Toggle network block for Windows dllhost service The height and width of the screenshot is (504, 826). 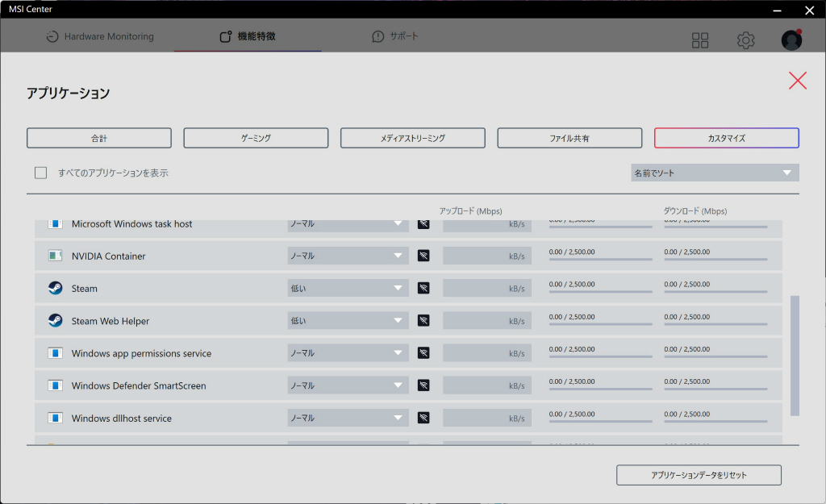pyautogui.click(x=423, y=418)
